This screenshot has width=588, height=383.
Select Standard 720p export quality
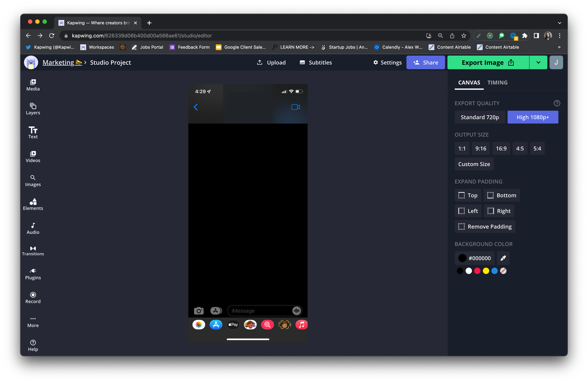[480, 117]
